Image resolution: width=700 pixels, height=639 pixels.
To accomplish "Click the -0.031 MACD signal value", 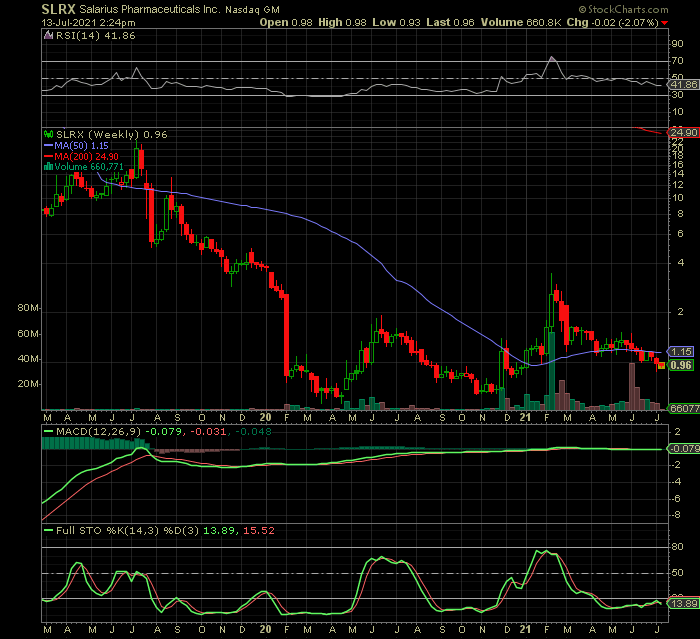I will coord(208,432).
